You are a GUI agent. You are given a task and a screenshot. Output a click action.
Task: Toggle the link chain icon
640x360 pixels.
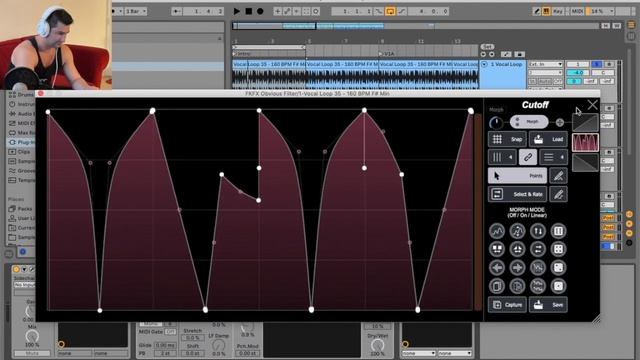coord(528,157)
